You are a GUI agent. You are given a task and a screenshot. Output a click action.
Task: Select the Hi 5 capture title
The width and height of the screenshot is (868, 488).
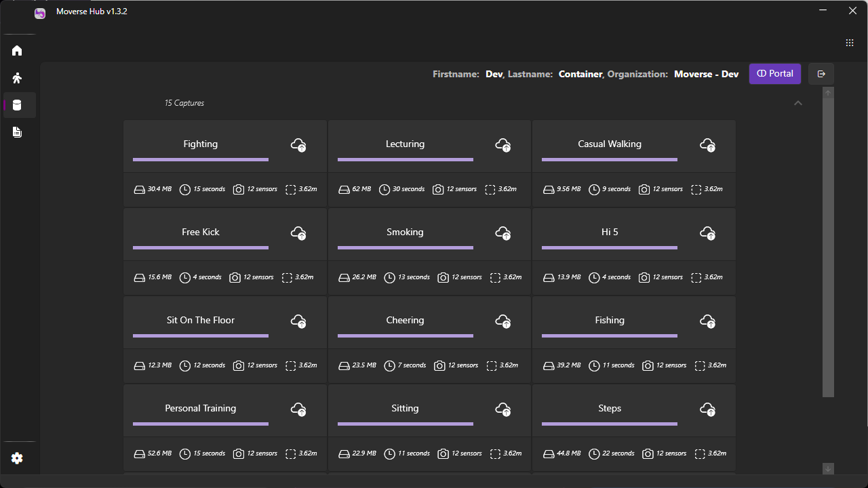click(x=610, y=232)
